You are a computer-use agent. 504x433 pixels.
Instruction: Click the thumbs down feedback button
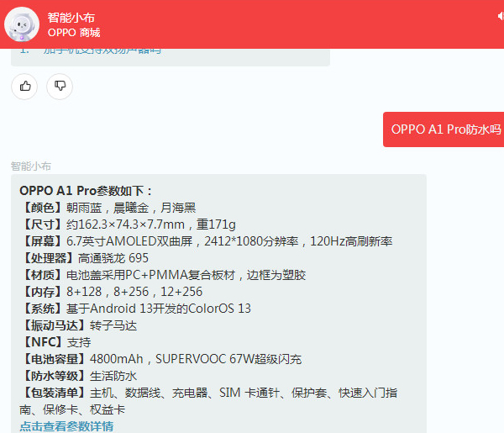[x=60, y=85]
